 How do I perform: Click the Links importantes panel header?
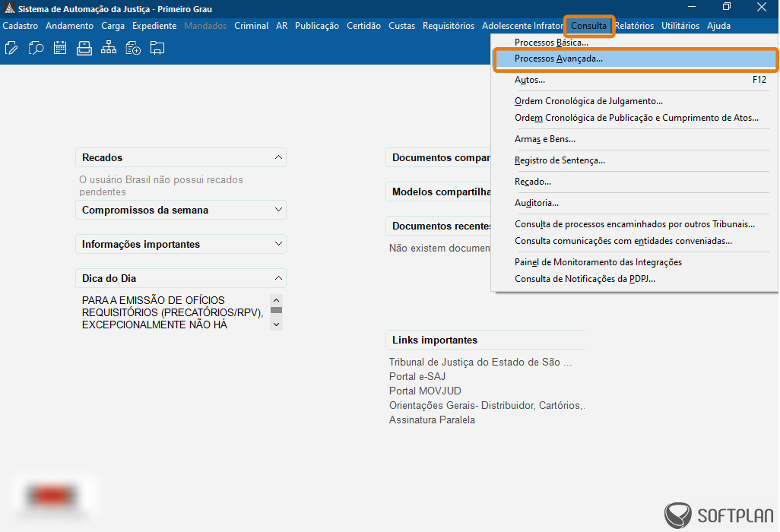pyautogui.click(x=485, y=340)
